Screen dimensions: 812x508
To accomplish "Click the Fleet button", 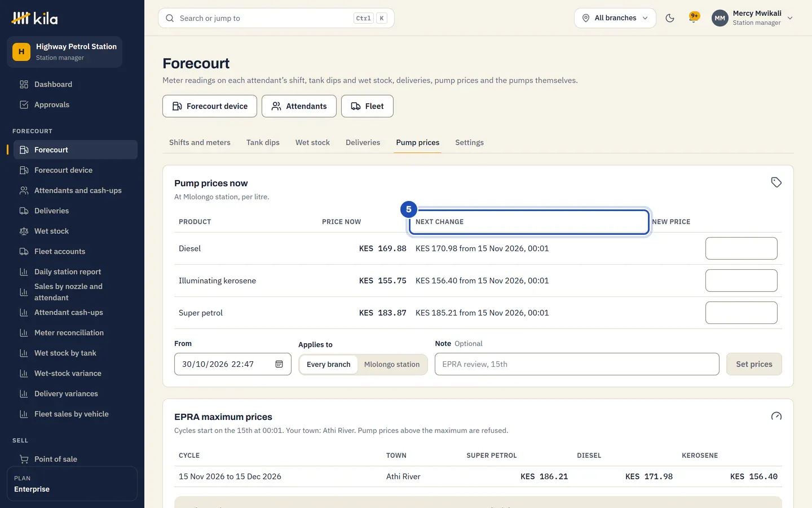I will coord(367,106).
